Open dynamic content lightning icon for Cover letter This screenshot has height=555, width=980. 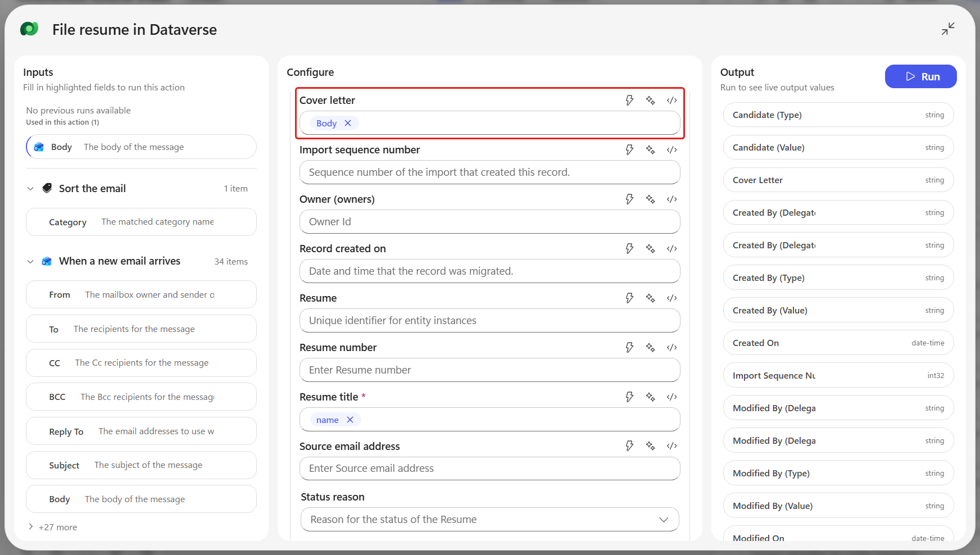tap(629, 100)
